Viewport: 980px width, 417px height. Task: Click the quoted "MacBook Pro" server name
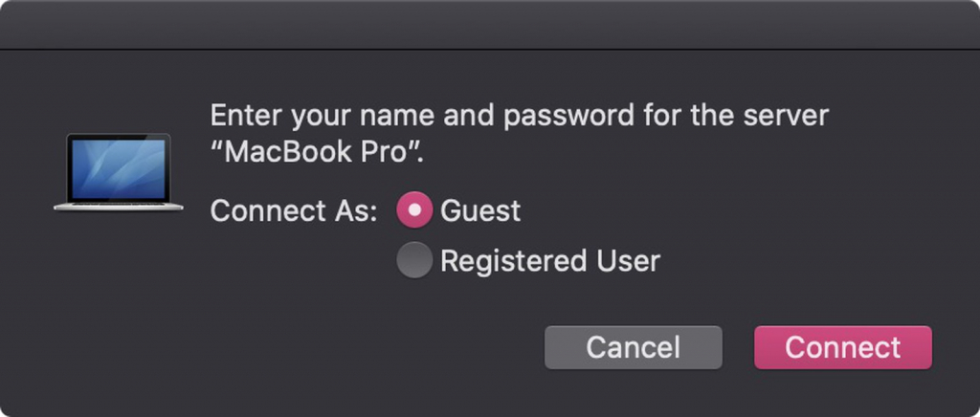point(318,153)
